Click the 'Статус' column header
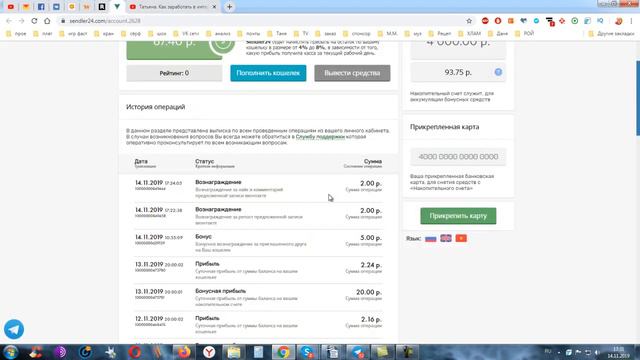The height and width of the screenshot is (360, 640). coord(204,162)
